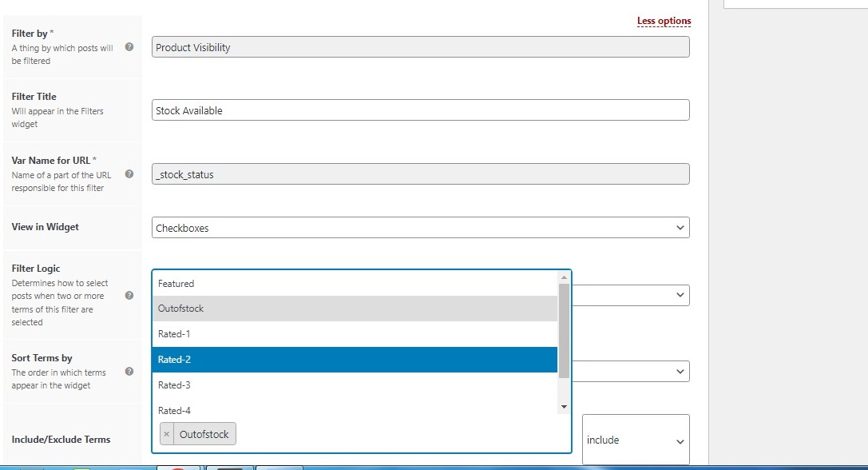868x470 pixels.
Task: Open help tooltip for Filter Logic
Action: click(129, 295)
